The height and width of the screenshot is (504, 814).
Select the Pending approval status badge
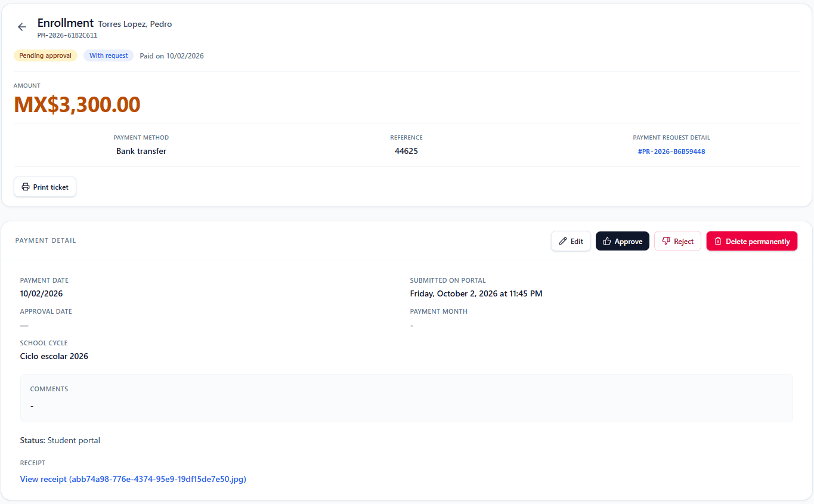pos(45,55)
